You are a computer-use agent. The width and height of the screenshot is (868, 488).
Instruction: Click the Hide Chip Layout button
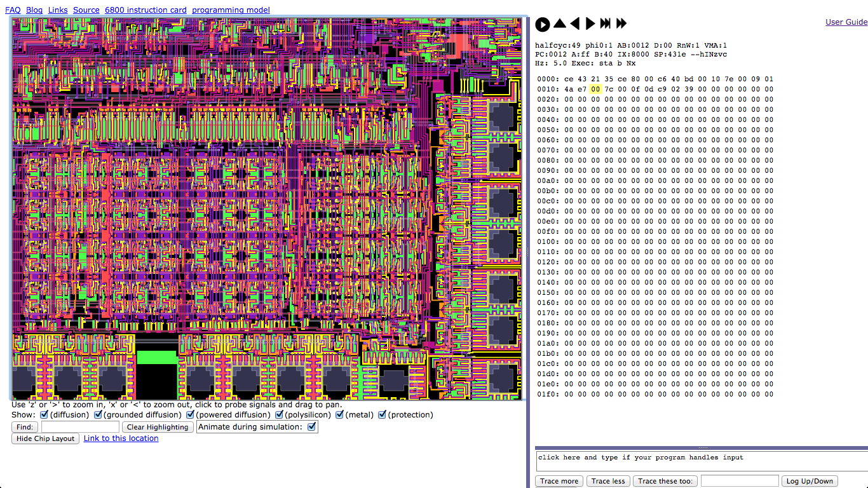coord(45,438)
